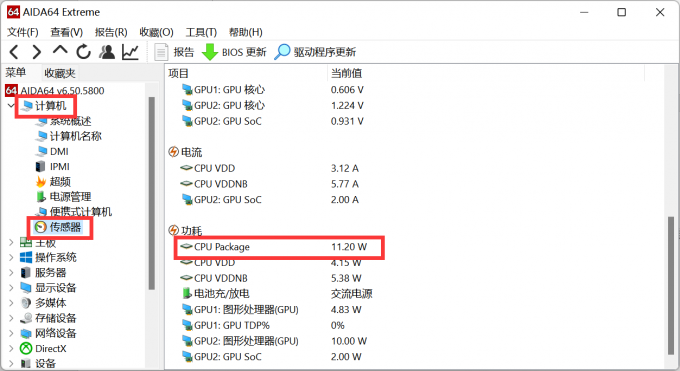
Task: Click the disk icon beside 存储设备
Action: [x=26, y=318]
